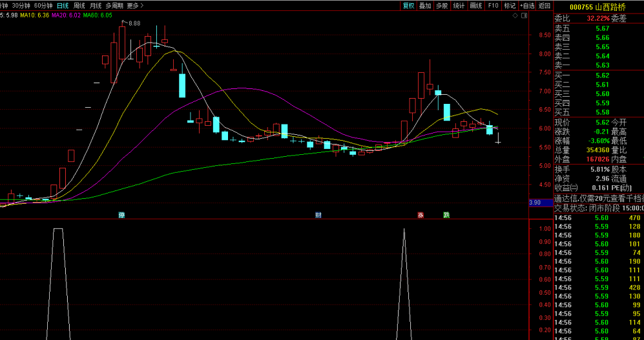Select the trade row with volume 64
The height and width of the screenshot is (340, 644).
tap(599, 331)
